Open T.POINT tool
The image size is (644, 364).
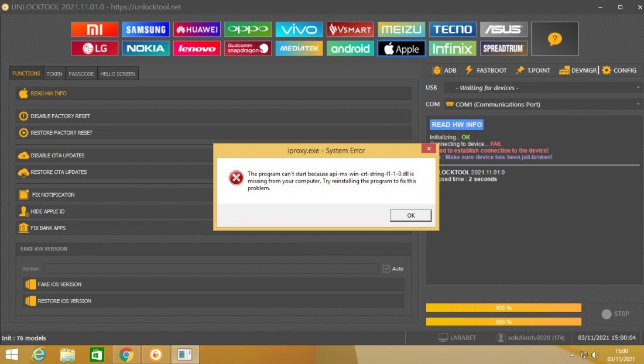click(x=533, y=70)
